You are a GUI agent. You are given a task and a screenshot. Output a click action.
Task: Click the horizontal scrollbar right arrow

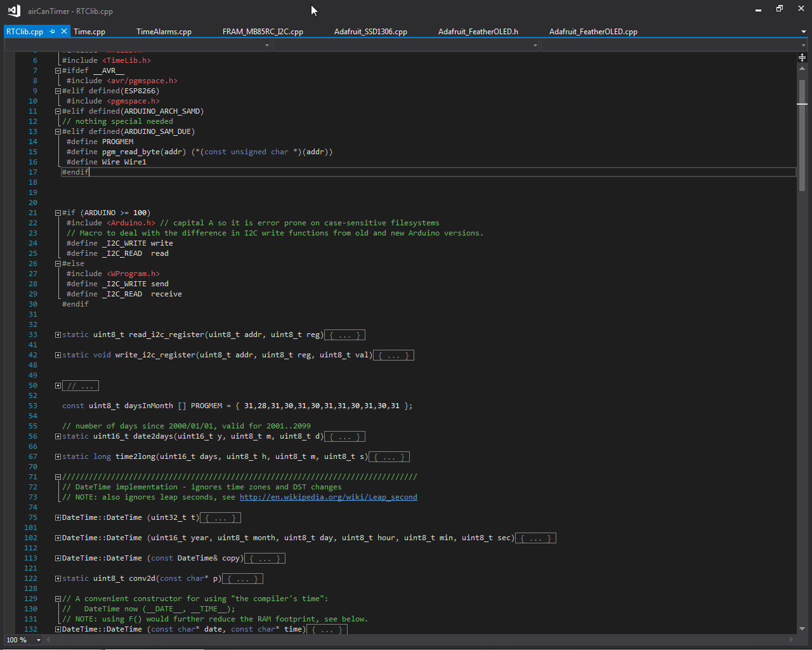point(791,640)
